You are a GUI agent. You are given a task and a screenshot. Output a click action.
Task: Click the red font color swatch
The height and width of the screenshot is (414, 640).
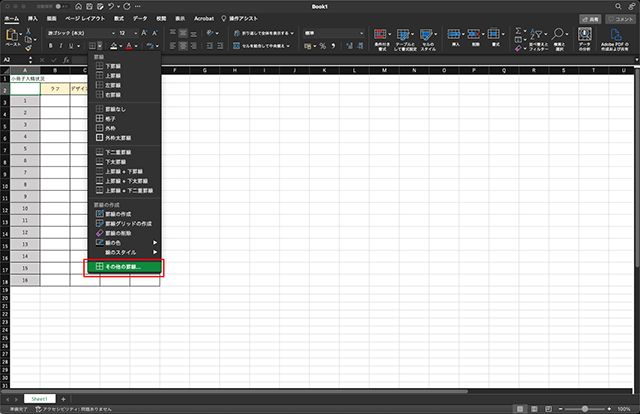129,45
